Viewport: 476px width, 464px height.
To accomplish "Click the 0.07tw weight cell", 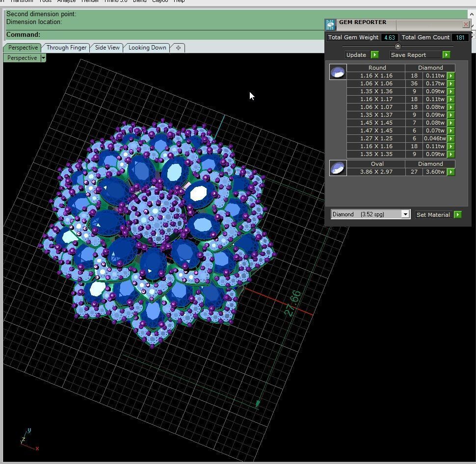I will pyautogui.click(x=435, y=131).
